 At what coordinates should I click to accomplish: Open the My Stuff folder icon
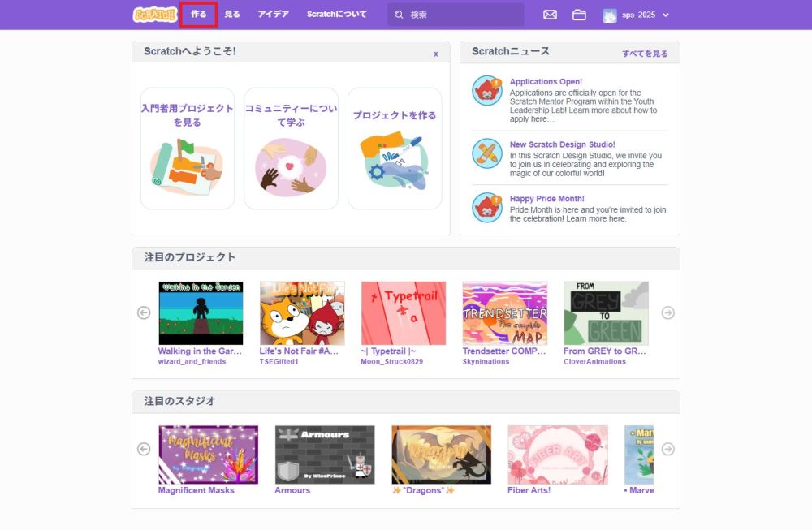pos(579,15)
